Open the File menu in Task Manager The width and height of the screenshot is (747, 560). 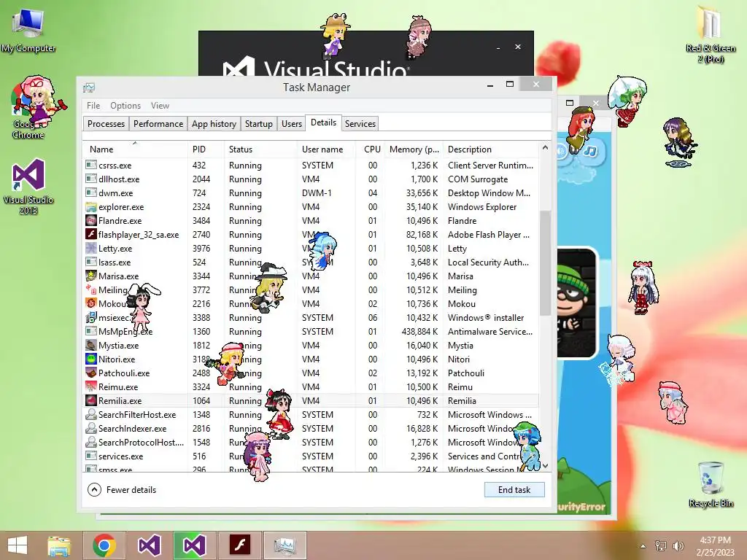click(x=93, y=105)
